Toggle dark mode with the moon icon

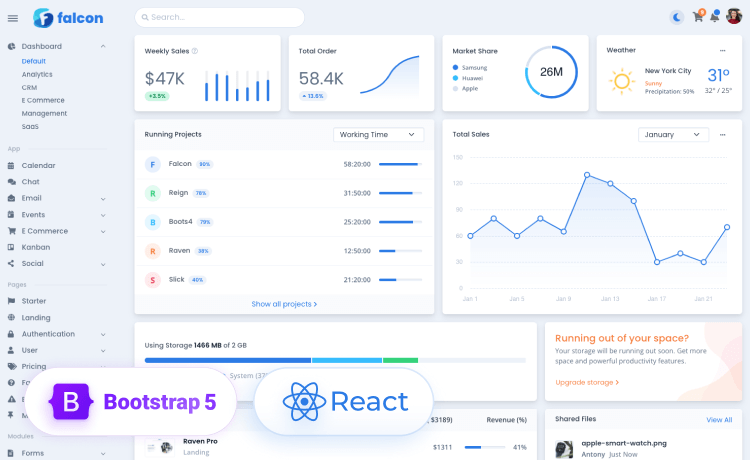[676, 18]
